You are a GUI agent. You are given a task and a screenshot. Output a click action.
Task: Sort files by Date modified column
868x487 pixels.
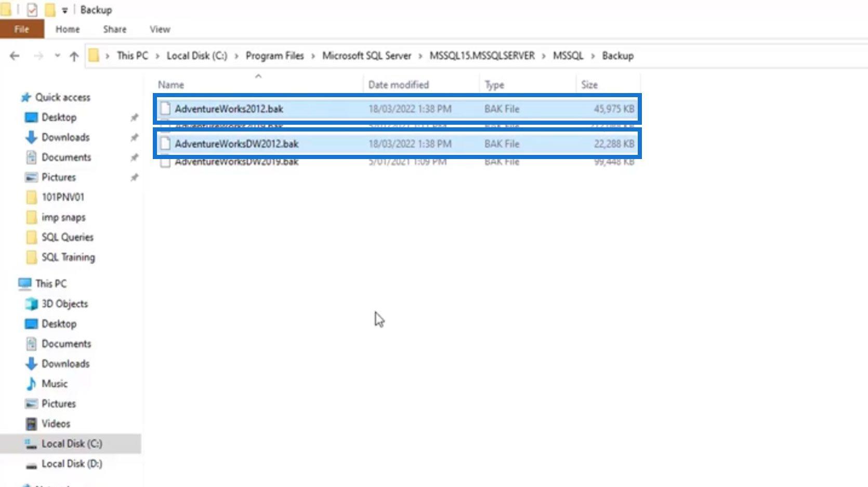click(399, 85)
